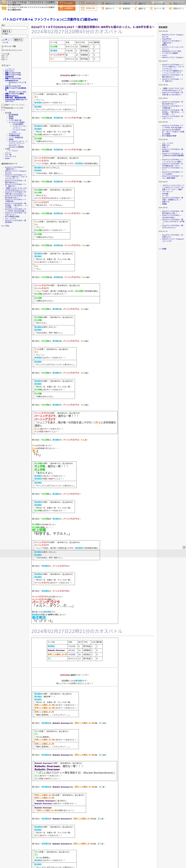Click the 新規作成 plus icon in the lower header row
Image resolution: width=186 pixels, height=868 pixels.
[x=120, y=8]
